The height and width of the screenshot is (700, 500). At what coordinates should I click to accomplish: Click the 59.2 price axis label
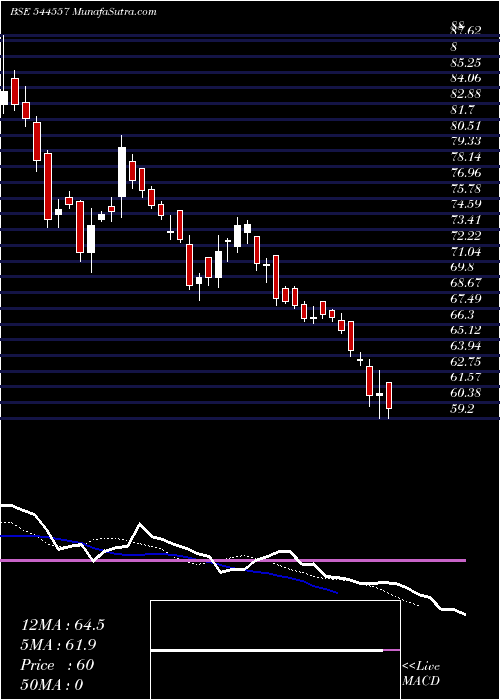[462, 409]
